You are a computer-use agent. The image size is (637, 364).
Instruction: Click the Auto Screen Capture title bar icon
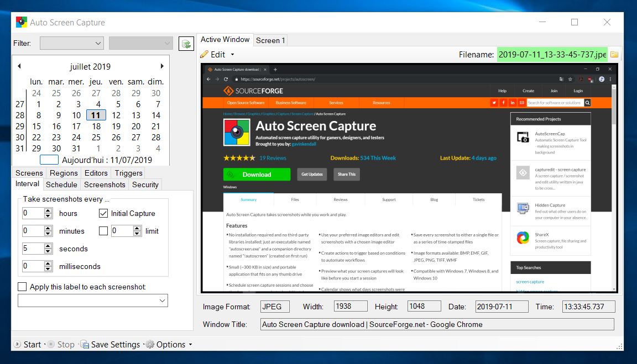[20, 22]
